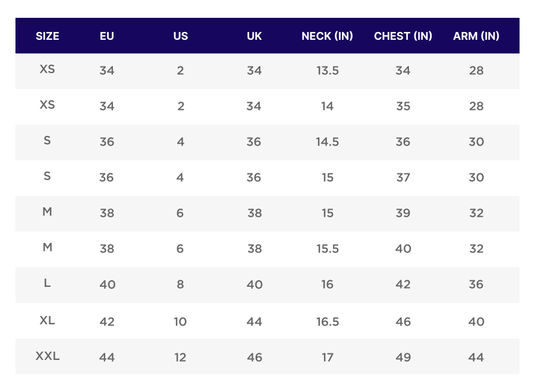The image size is (535, 392).
Task: Click neck value 16.5 in XL row
Action: coord(328,322)
